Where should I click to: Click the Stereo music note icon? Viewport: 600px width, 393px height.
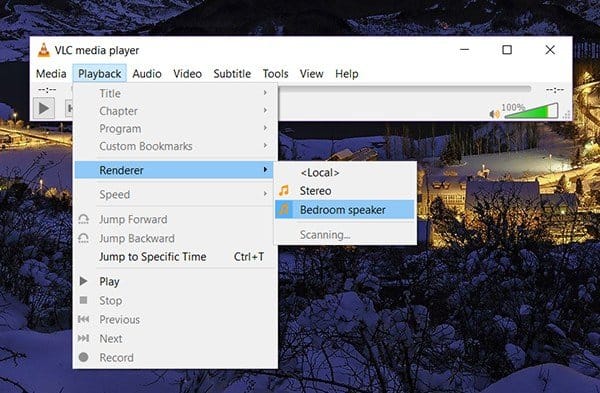(284, 191)
